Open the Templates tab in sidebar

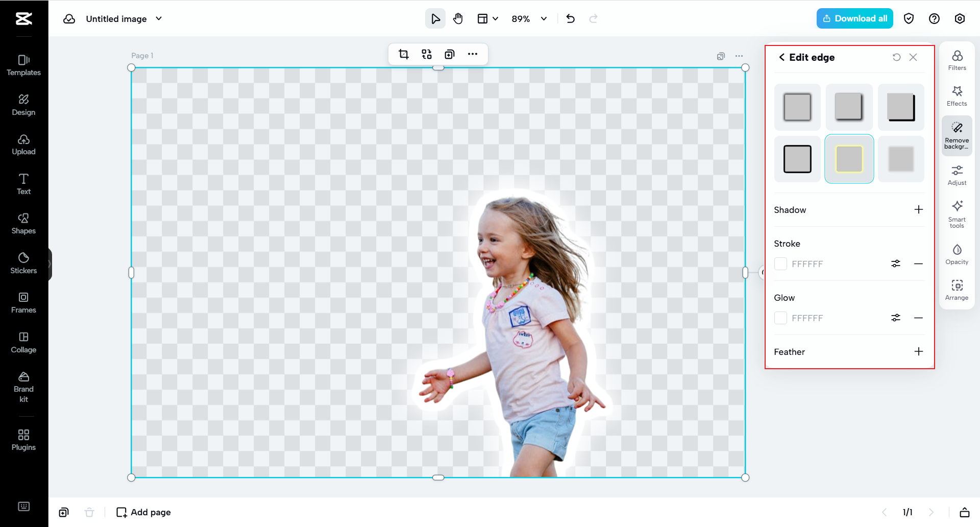click(23, 65)
